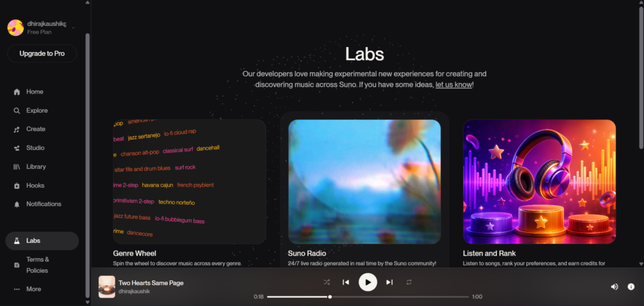Viewport: 644px width, 306px height.
Task: Click the Genre Wheel title
Action: [135, 253]
